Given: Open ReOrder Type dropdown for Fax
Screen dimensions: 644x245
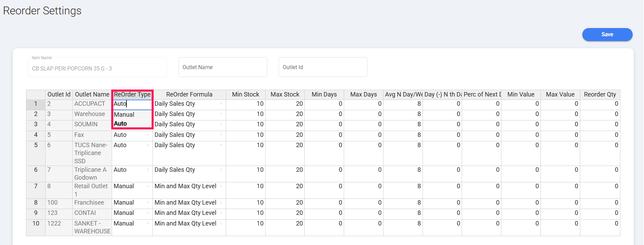Looking at the screenshot, I should click(x=148, y=135).
